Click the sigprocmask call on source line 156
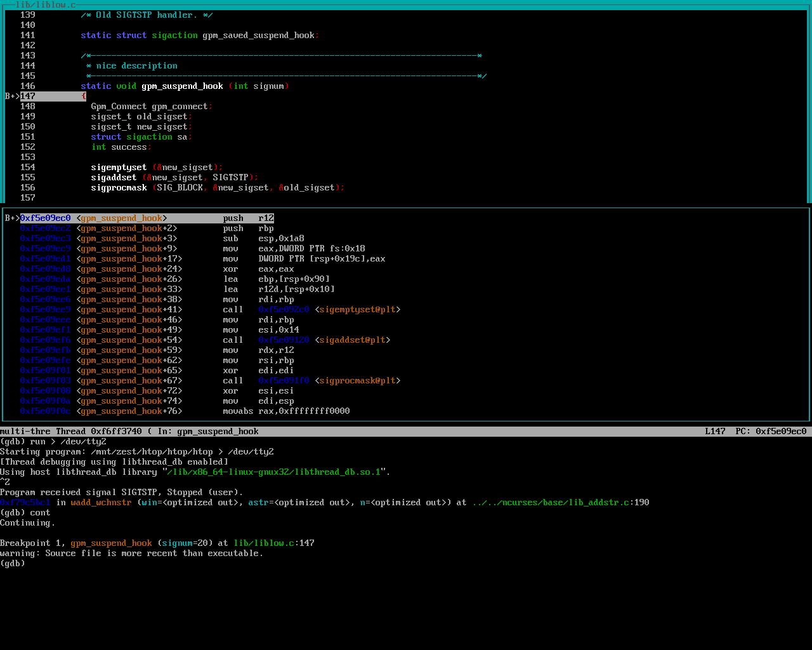Image resolution: width=812 pixels, height=650 pixels. click(119, 188)
